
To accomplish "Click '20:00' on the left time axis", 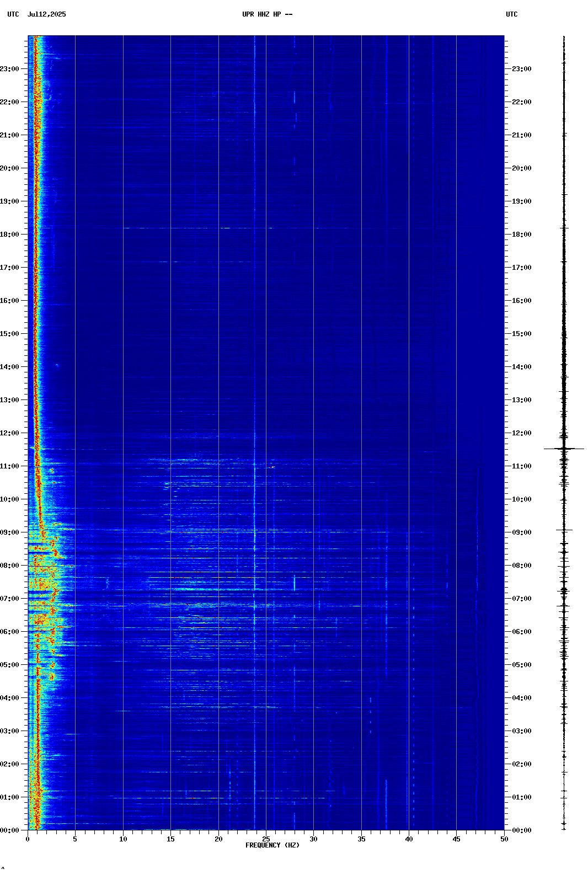I will point(9,168).
